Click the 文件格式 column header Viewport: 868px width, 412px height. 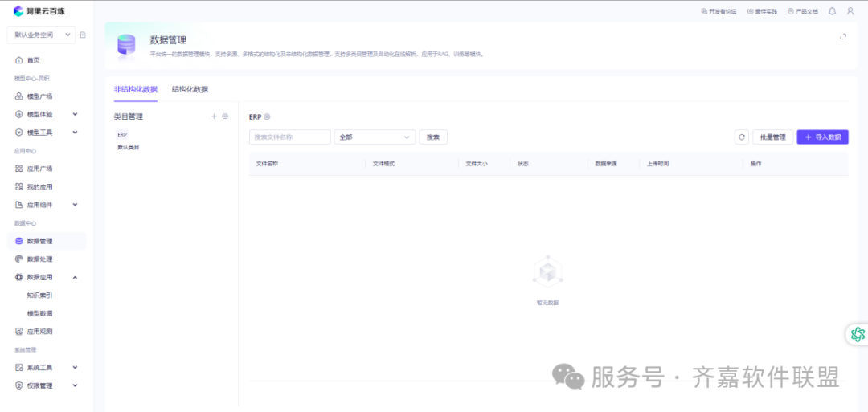coord(383,164)
